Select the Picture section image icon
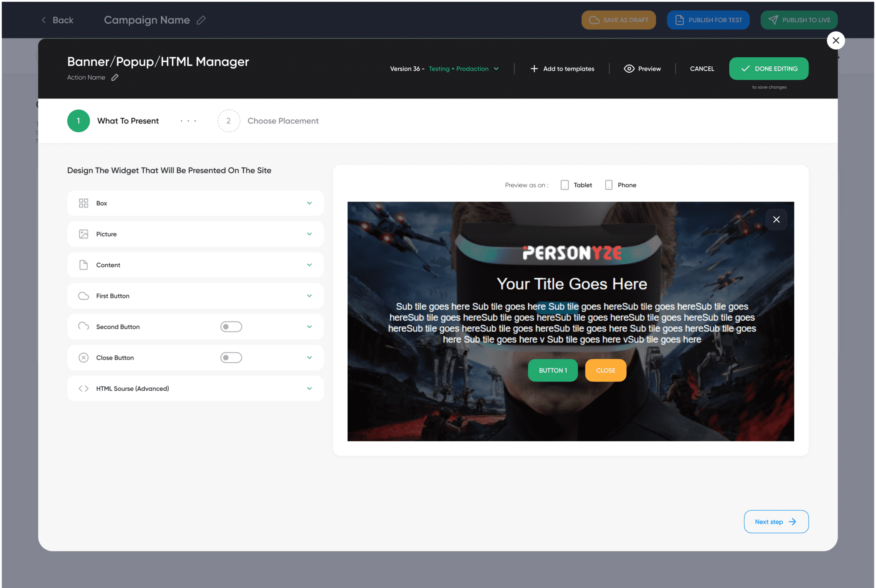Image resolution: width=876 pixels, height=588 pixels. [84, 234]
